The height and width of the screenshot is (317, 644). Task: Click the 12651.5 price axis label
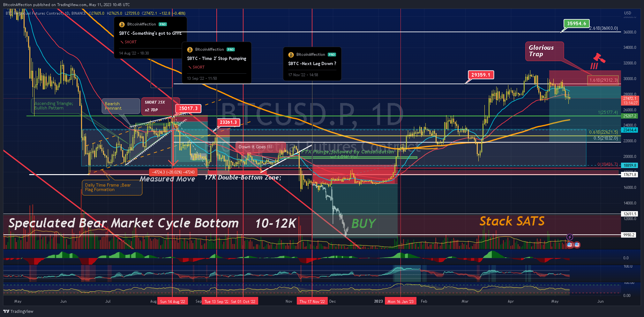pyautogui.click(x=629, y=214)
